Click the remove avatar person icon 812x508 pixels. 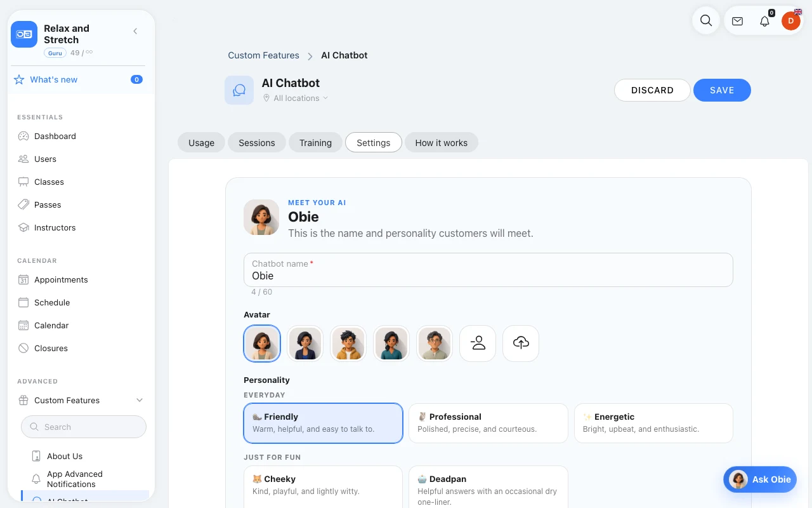tap(478, 344)
